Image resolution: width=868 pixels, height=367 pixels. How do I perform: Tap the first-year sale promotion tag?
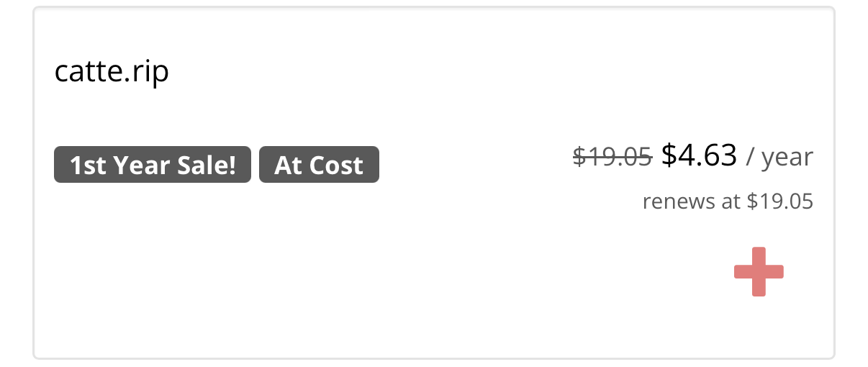tap(153, 166)
